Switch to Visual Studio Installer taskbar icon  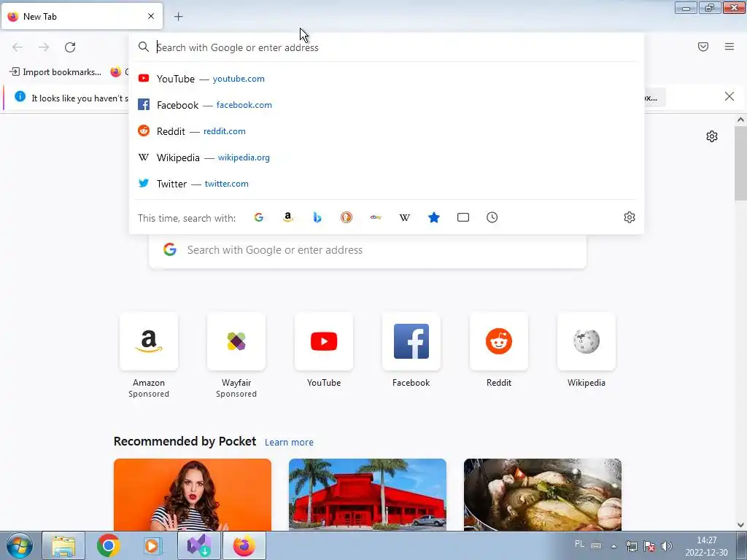click(199, 545)
